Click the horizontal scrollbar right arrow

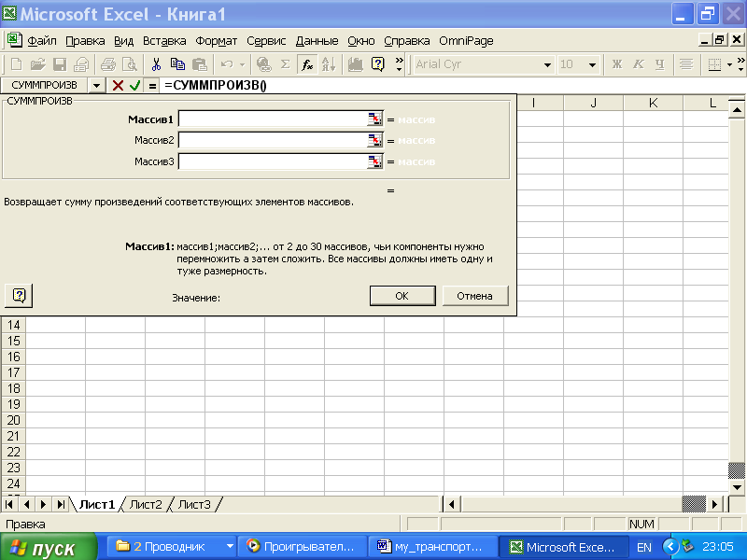pos(714,504)
